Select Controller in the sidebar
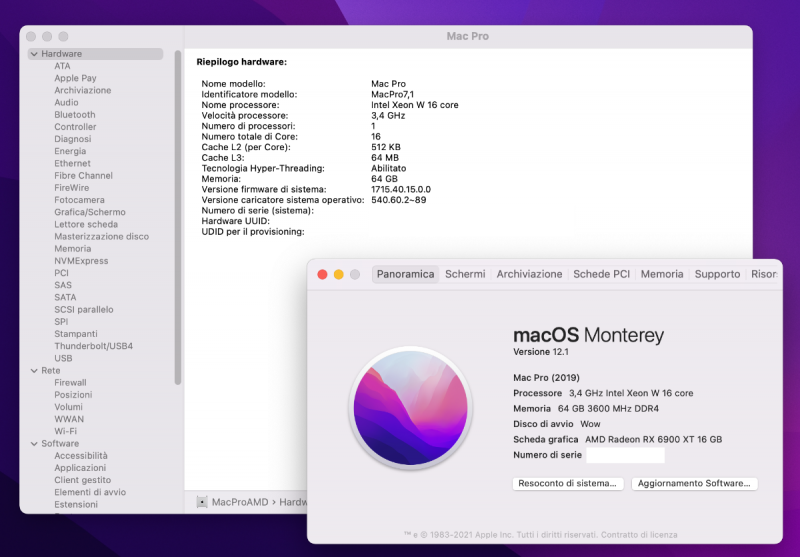The width and height of the screenshot is (800, 557). [x=75, y=126]
